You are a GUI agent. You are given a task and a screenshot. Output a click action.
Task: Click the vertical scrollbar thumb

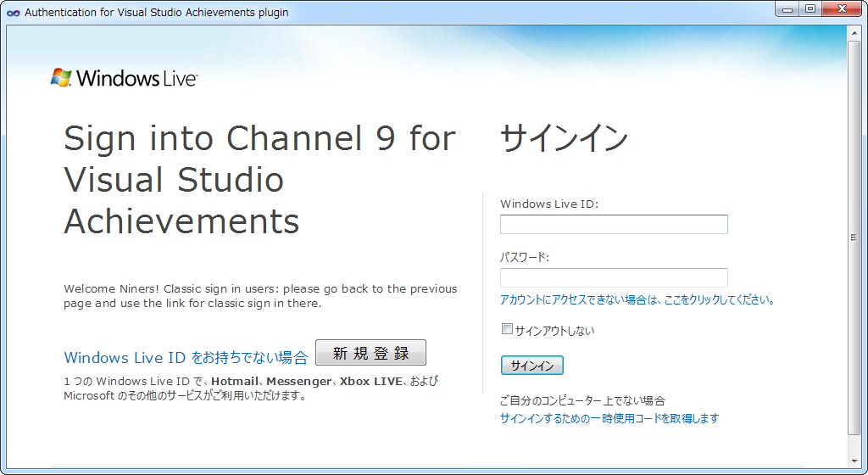[x=854, y=237]
